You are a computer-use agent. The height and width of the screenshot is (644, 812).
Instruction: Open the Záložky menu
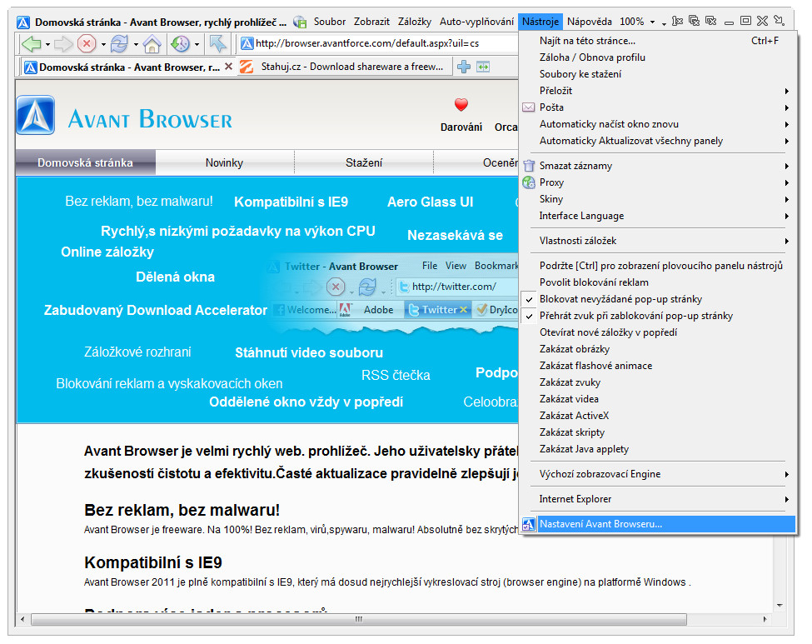[414, 21]
